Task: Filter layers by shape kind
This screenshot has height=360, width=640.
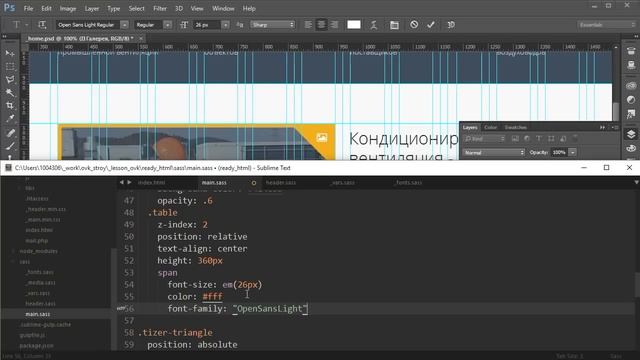Action: [x=551, y=139]
